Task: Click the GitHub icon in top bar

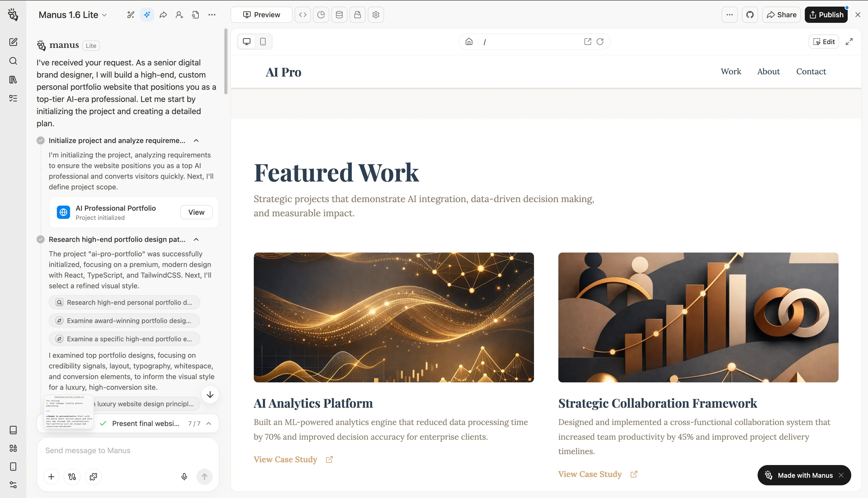Action: pyautogui.click(x=749, y=15)
